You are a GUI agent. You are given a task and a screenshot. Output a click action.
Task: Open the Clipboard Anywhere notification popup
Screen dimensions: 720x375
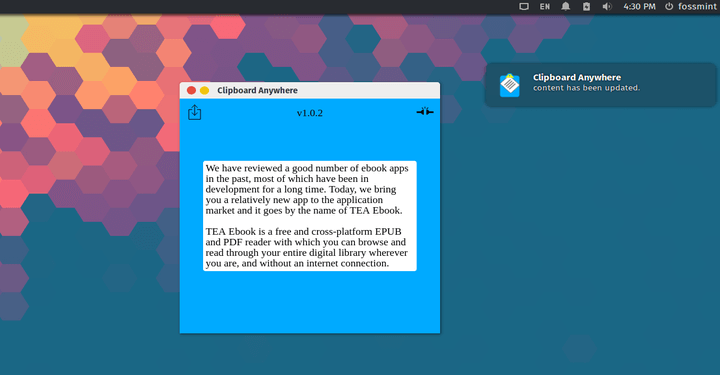tap(601, 85)
